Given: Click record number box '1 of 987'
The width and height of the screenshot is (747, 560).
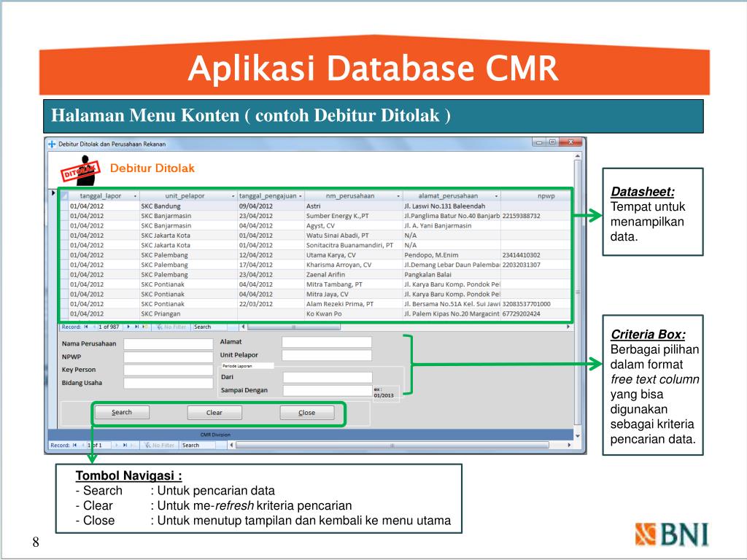Looking at the screenshot, I should click(111, 327).
